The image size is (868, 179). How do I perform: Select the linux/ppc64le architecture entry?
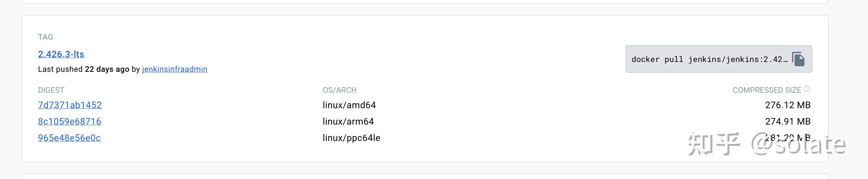pos(351,138)
